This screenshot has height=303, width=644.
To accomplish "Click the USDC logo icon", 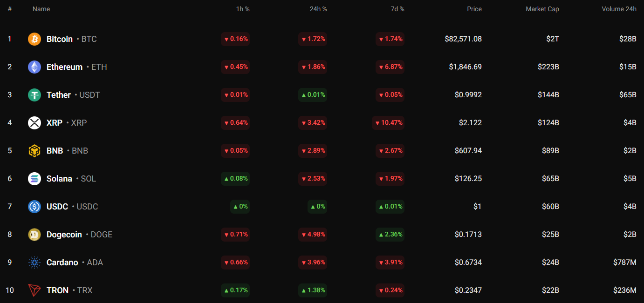I will tap(34, 207).
